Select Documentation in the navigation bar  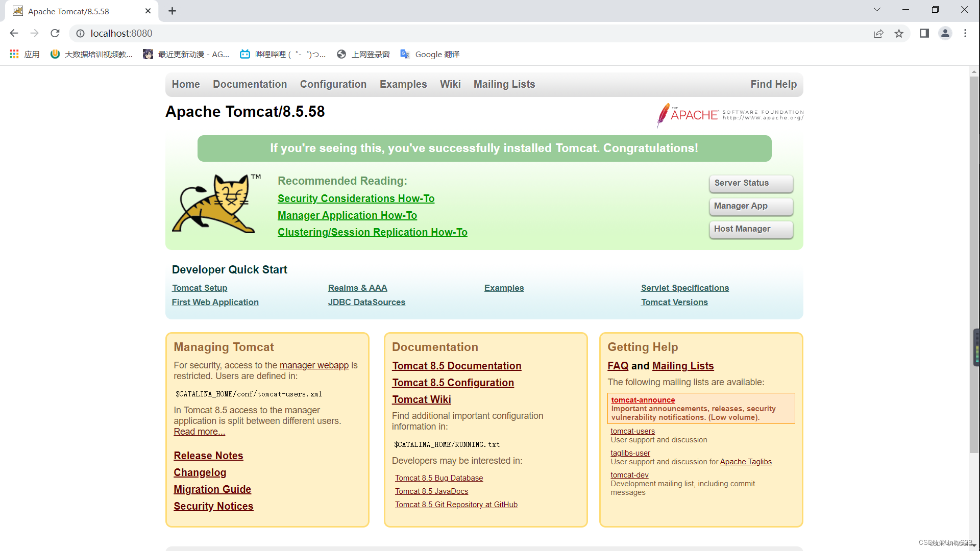(x=250, y=84)
